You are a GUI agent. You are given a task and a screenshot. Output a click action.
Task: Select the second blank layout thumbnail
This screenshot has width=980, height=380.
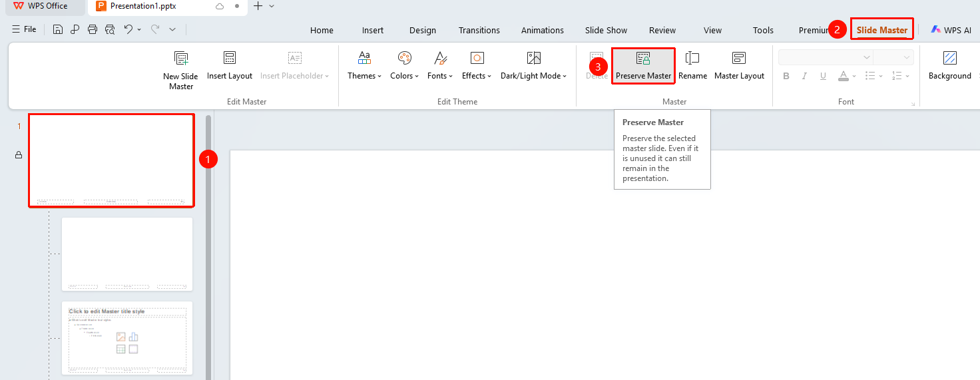(x=127, y=254)
